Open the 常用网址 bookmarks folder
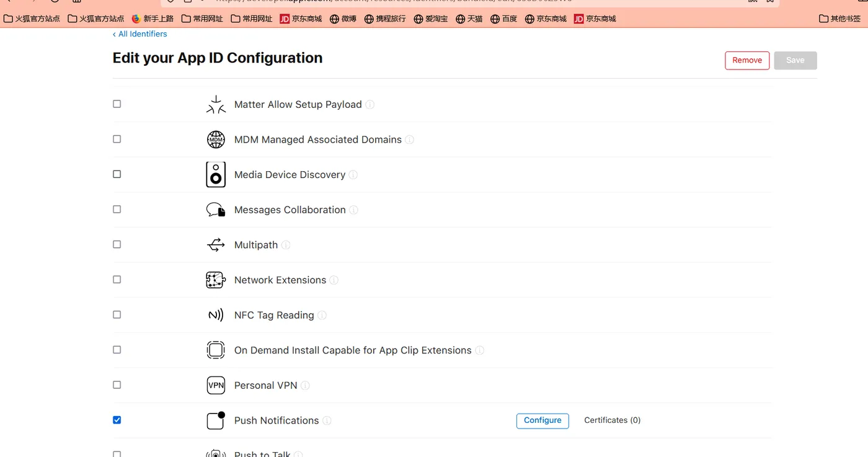868x457 pixels. point(202,19)
